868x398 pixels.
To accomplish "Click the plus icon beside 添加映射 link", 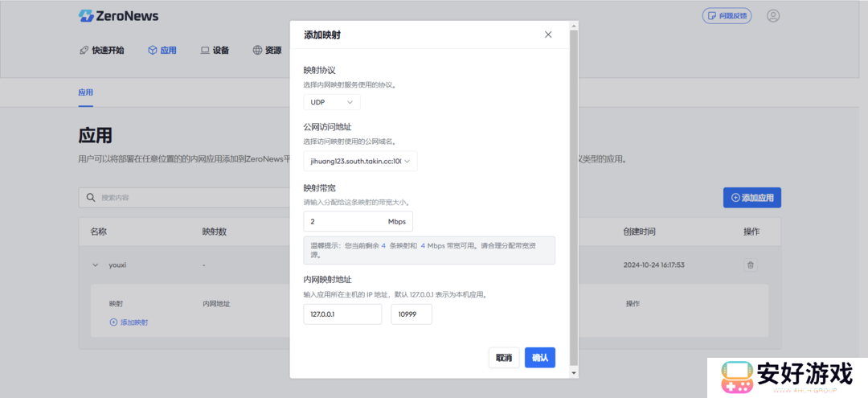I will pos(113,322).
